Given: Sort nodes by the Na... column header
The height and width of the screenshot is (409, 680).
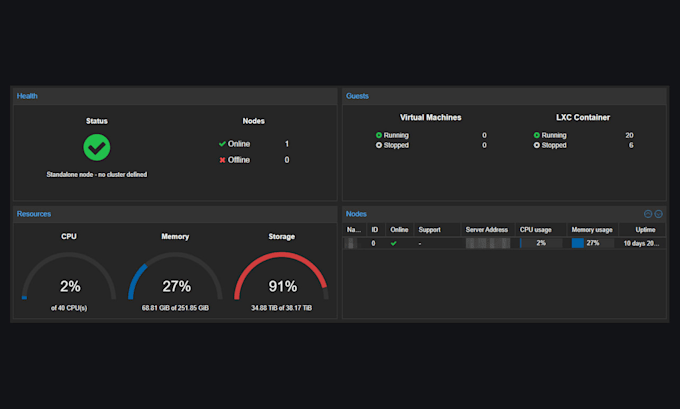Looking at the screenshot, I should (x=354, y=230).
